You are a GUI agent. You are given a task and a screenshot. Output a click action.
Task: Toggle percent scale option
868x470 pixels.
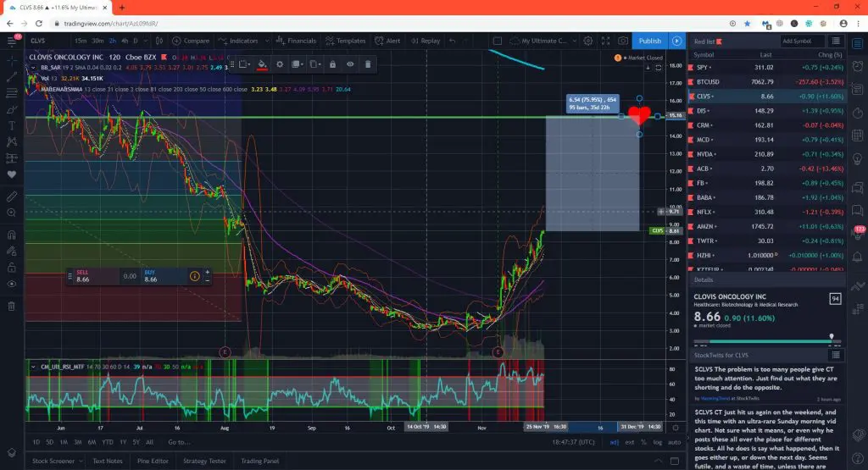pyautogui.click(x=643, y=442)
